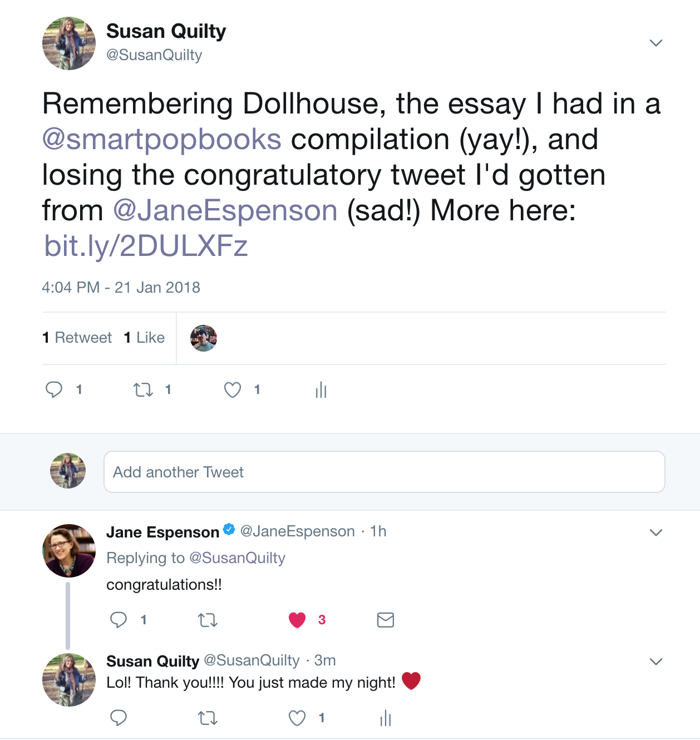Reply to the main Dollhouse tweet
700x740 pixels.
tap(54, 390)
